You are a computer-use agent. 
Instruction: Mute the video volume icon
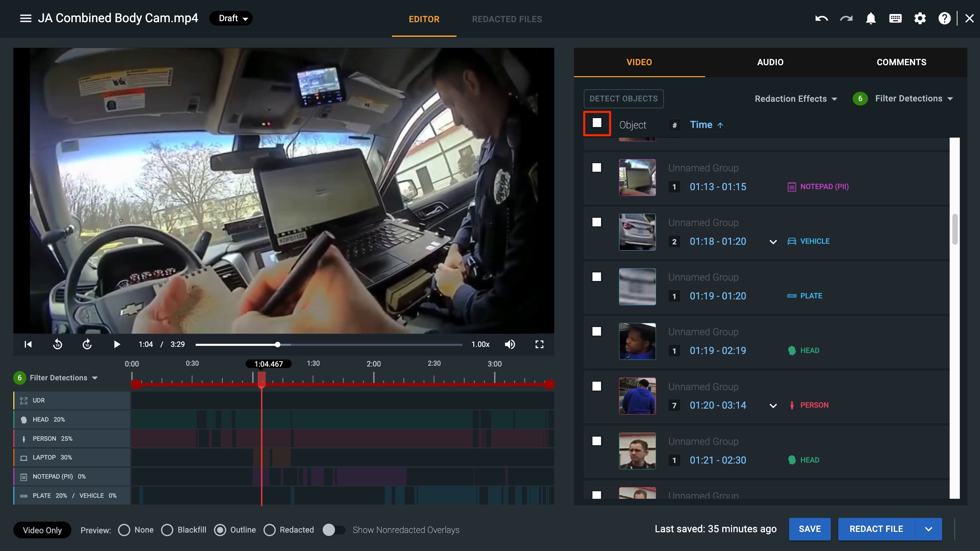(x=510, y=344)
